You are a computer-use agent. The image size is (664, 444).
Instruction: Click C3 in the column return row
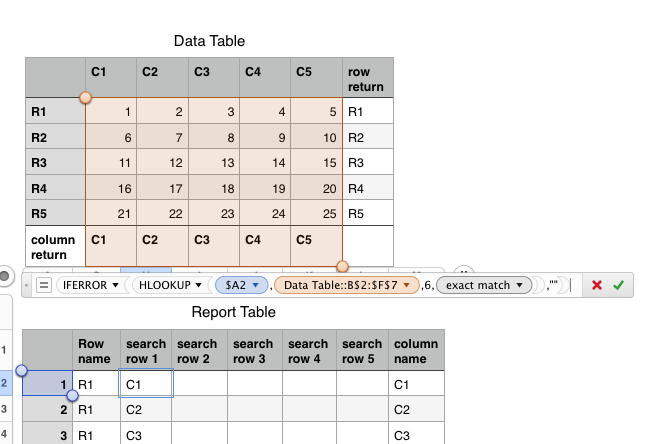pyautogui.click(x=214, y=246)
